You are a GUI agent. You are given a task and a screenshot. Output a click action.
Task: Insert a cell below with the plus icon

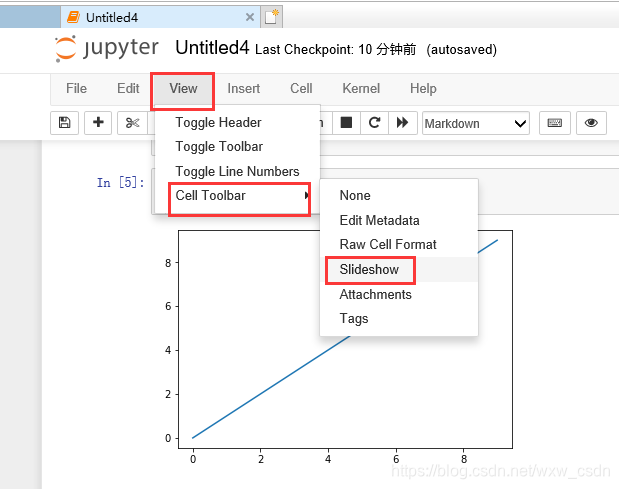pyautogui.click(x=98, y=123)
